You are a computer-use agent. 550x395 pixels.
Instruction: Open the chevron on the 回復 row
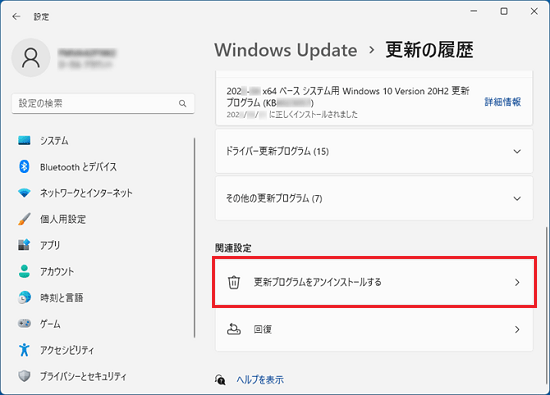point(517,329)
